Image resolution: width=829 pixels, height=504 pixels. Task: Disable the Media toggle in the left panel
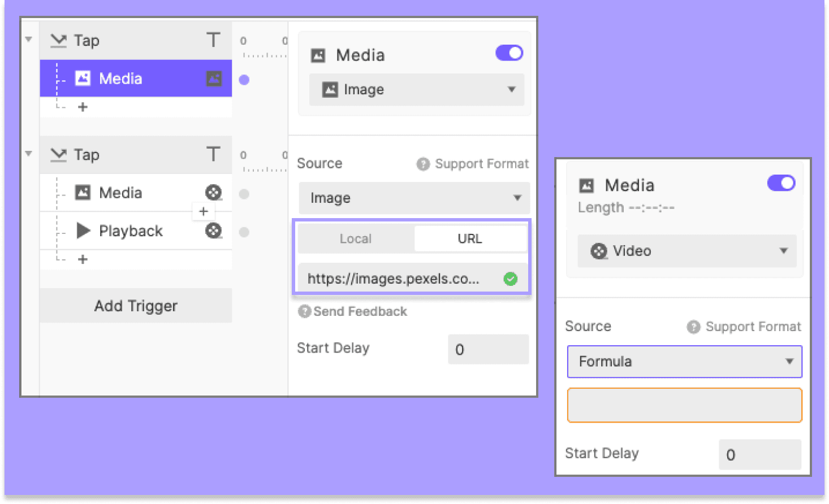pyautogui.click(x=508, y=53)
